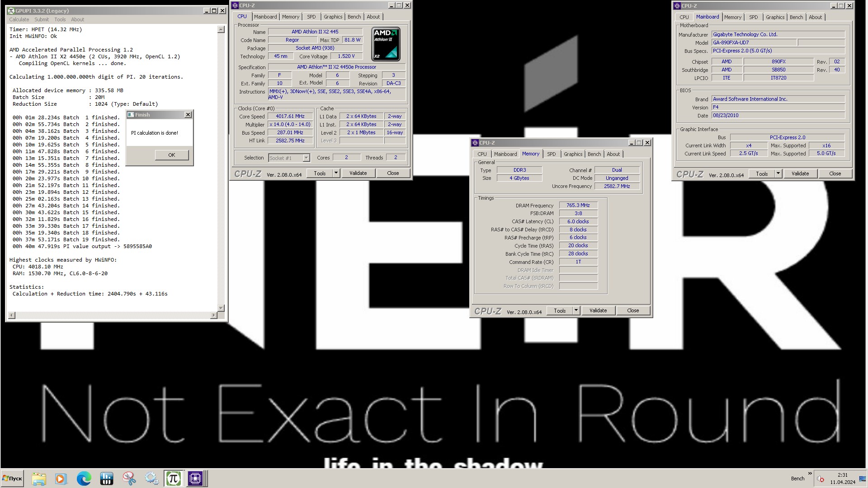Screen dimensions: 868x488
Task: Click Validate in Mainboard window
Action: click(800, 174)
